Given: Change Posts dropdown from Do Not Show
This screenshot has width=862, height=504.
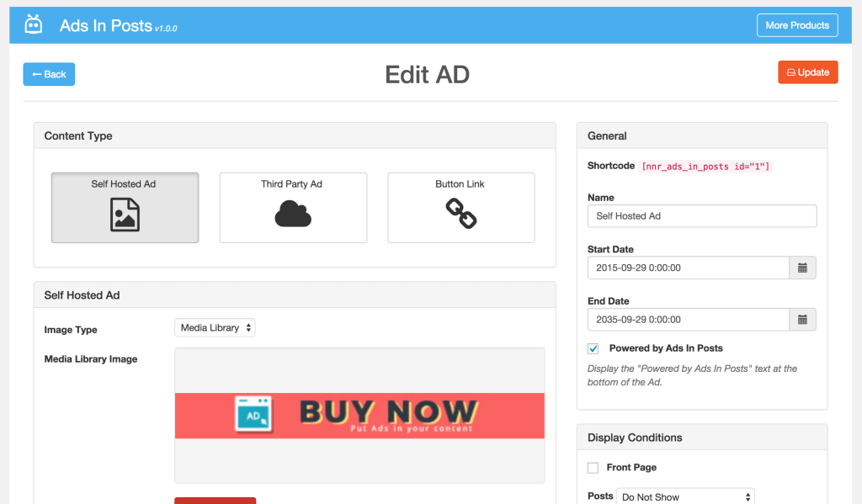Looking at the screenshot, I should pyautogui.click(x=684, y=496).
